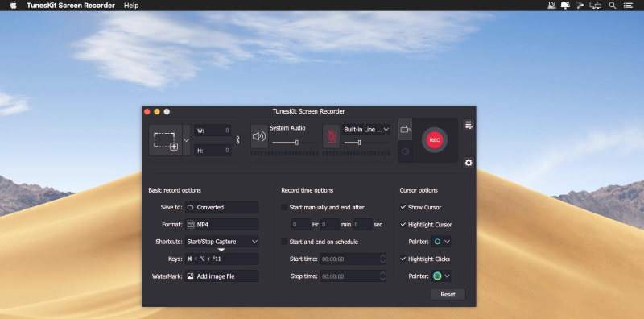Click the H height input field
The width and height of the screenshot is (644, 319).
pyautogui.click(x=213, y=151)
